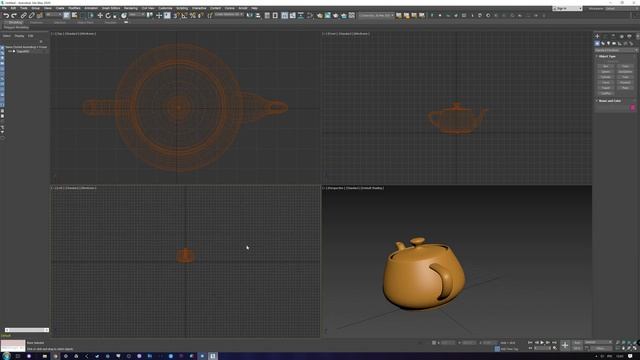
Task: Collapse the Object Type rollout
Action: 607,56
